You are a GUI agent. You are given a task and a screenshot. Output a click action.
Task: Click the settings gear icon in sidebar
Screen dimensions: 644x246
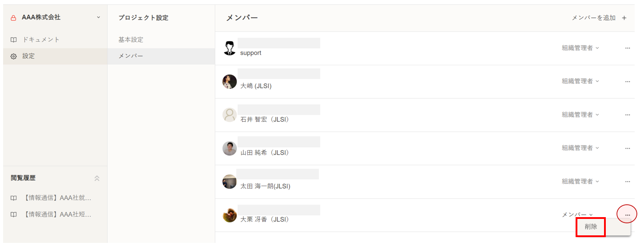[x=14, y=56]
